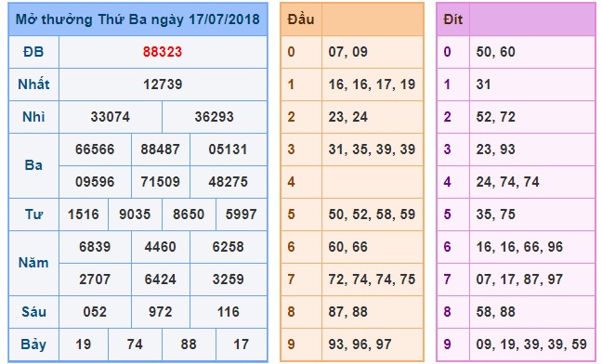Click seventh prize number 74
Viewport: 602px width, 364px height.
tap(135, 344)
